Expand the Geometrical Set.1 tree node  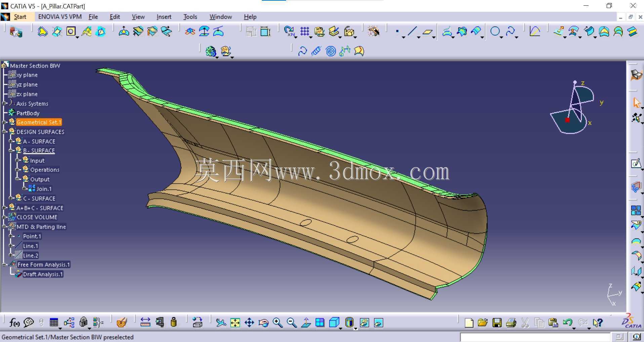[x=4, y=122]
